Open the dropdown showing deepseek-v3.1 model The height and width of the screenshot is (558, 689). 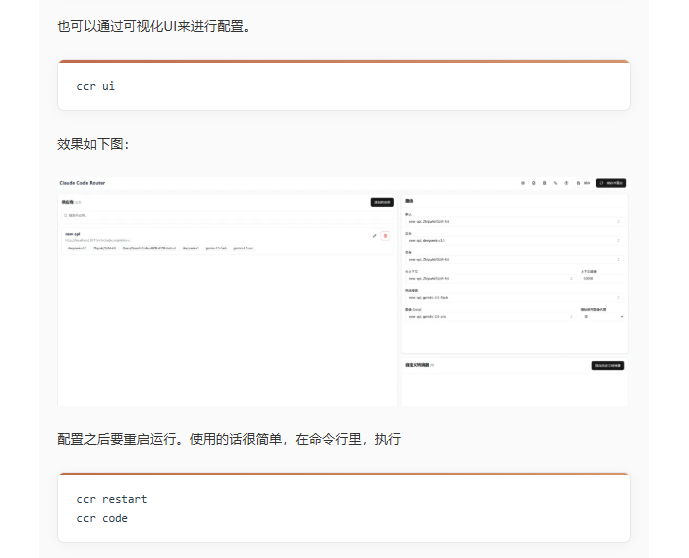(x=514, y=241)
